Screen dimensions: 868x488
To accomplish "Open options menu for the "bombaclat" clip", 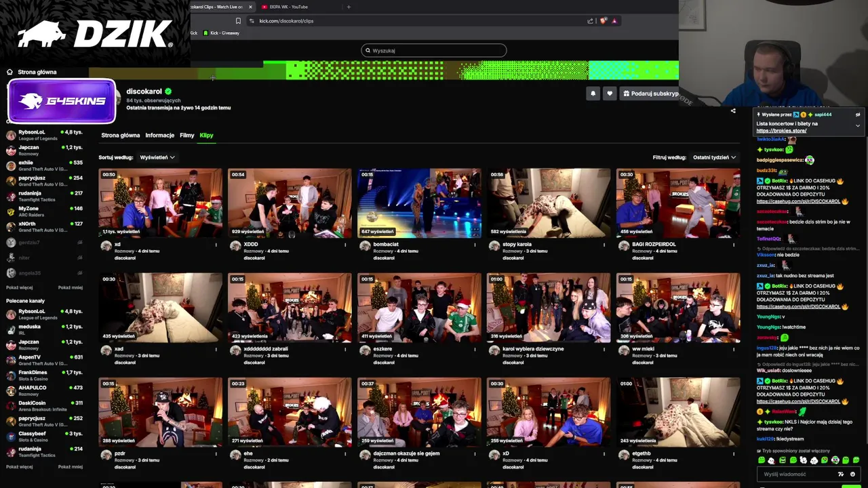I will pos(475,245).
